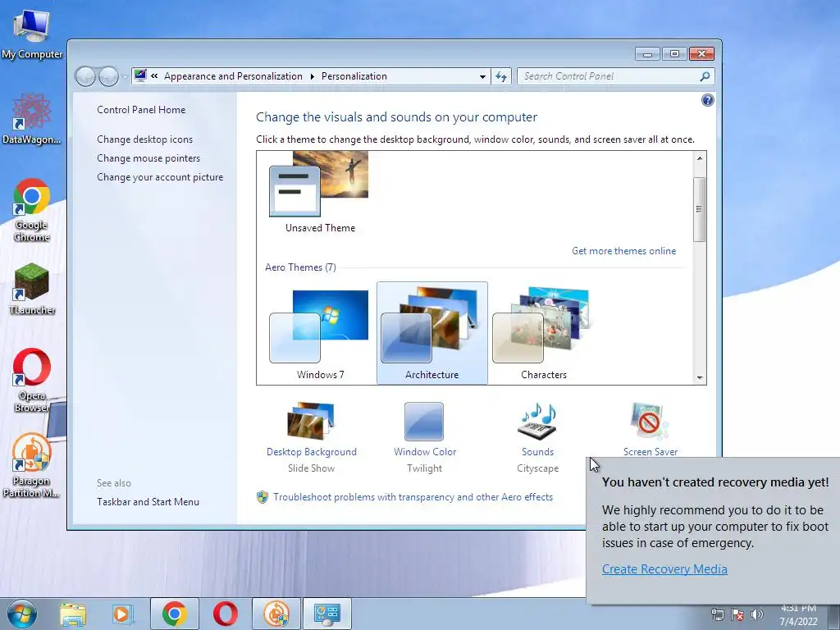This screenshot has height=630, width=840.
Task: Open Screen Saver settings icon
Action: tap(650, 421)
